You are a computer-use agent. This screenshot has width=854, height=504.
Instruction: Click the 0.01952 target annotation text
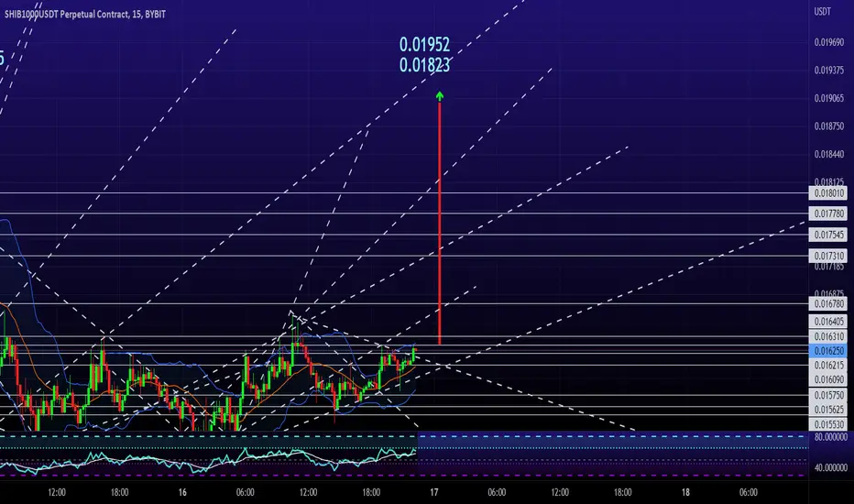424,45
